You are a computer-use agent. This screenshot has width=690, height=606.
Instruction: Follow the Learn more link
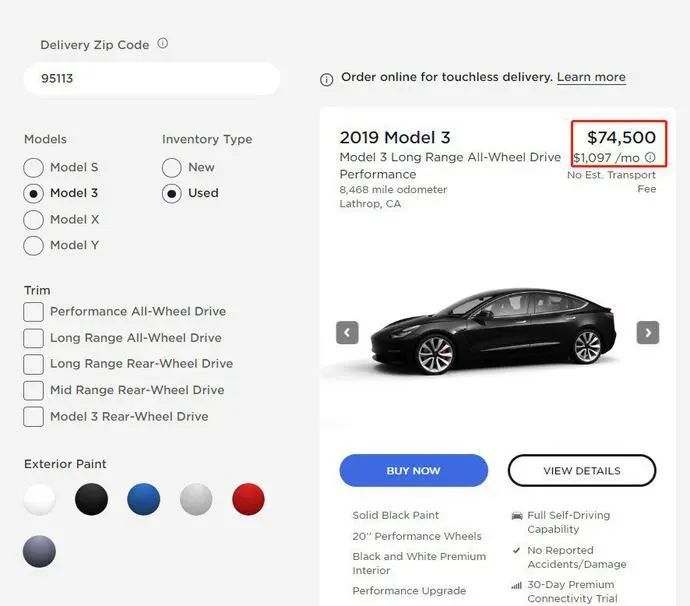tap(591, 77)
